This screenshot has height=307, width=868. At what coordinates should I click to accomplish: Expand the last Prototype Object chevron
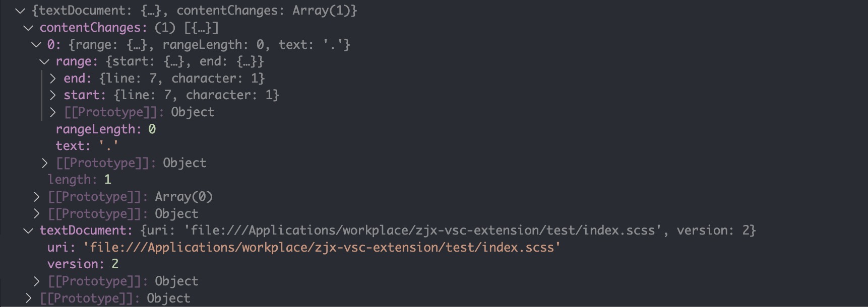pos(28,298)
